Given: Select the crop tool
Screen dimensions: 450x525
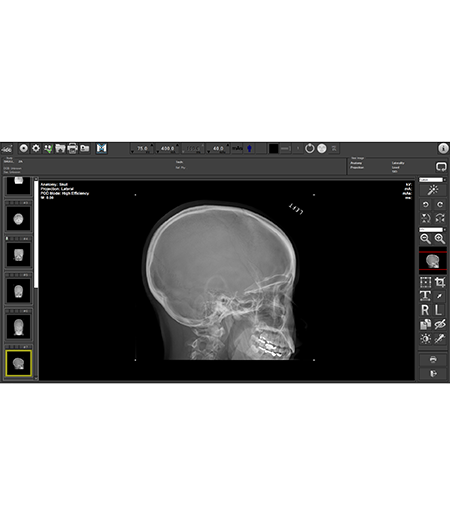Looking at the screenshot, I should [x=440, y=282].
